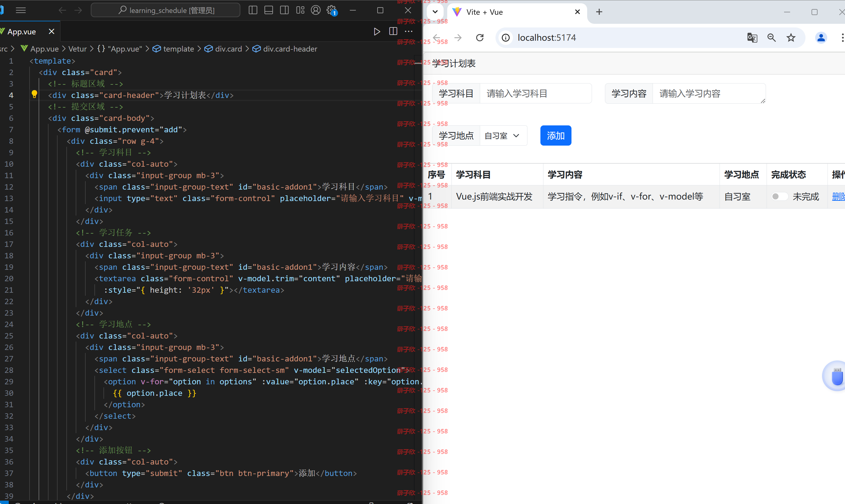This screenshot has width=845, height=504.
Task: Click the 学习科目 input field
Action: [536, 93]
